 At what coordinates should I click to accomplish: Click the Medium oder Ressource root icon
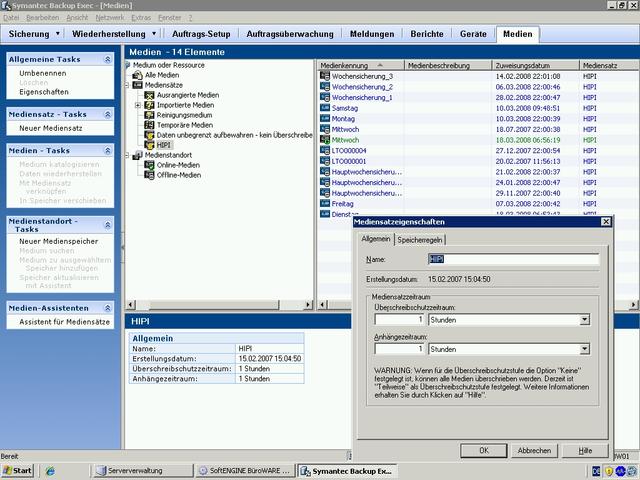click(128, 65)
